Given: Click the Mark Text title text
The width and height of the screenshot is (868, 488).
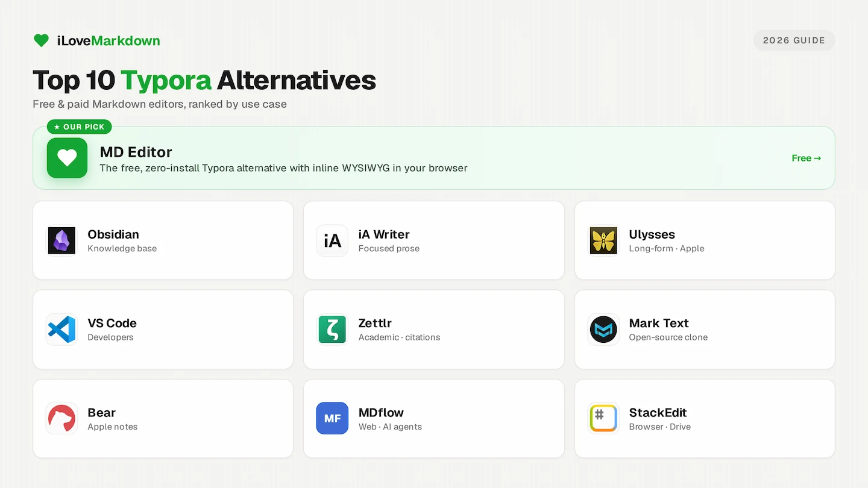Looking at the screenshot, I should (659, 323).
